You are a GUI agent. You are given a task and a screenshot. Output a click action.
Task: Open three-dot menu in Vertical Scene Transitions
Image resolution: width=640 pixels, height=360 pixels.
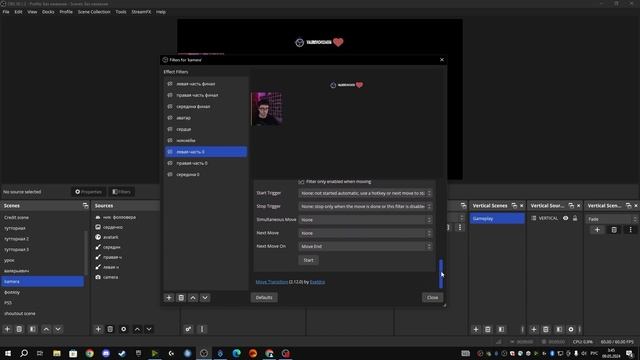[631, 230]
